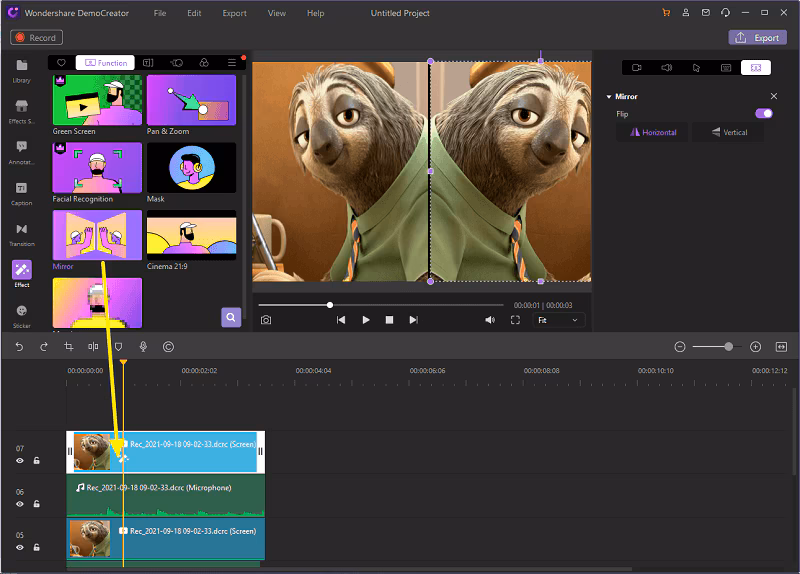Expand the effects category list menu
Viewport: 800px width, 574px height.
(232, 63)
